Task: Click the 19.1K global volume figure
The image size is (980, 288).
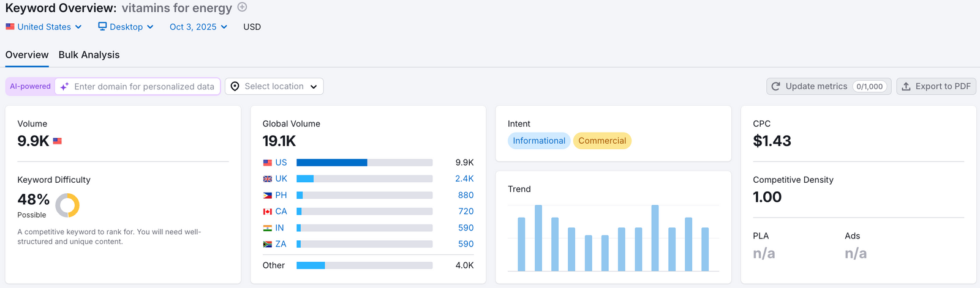Action: coord(279,141)
